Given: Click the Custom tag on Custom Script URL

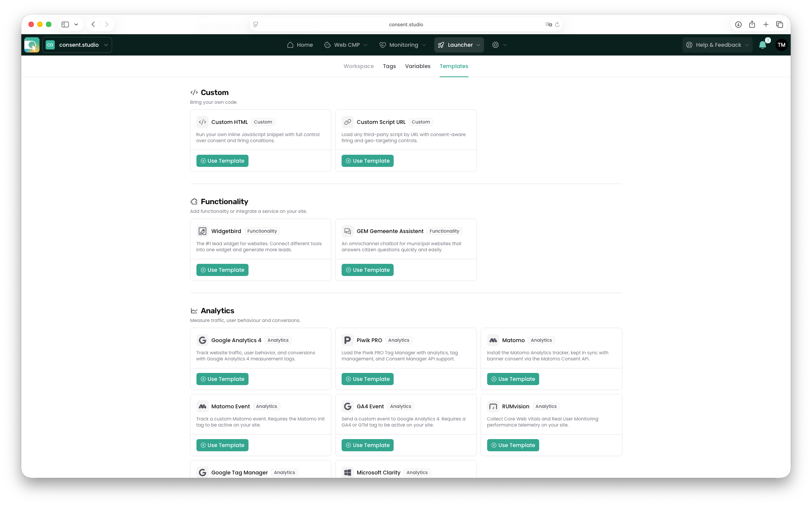Looking at the screenshot, I should coord(421,122).
